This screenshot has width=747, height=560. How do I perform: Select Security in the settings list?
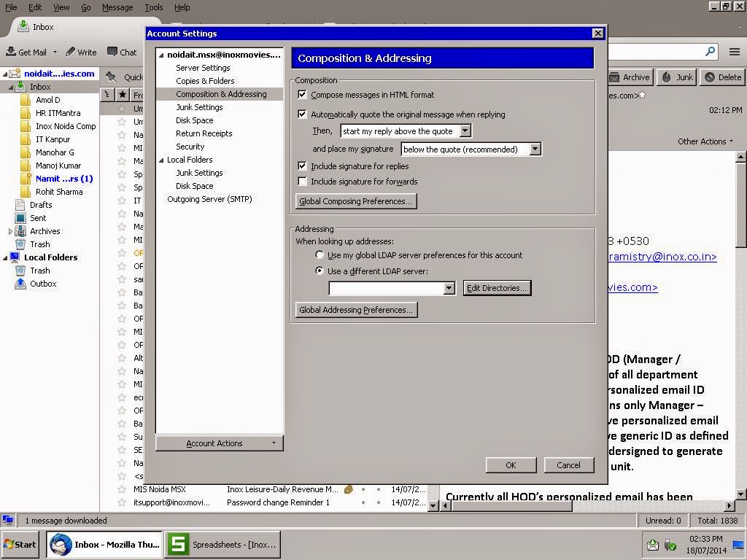pyautogui.click(x=190, y=147)
